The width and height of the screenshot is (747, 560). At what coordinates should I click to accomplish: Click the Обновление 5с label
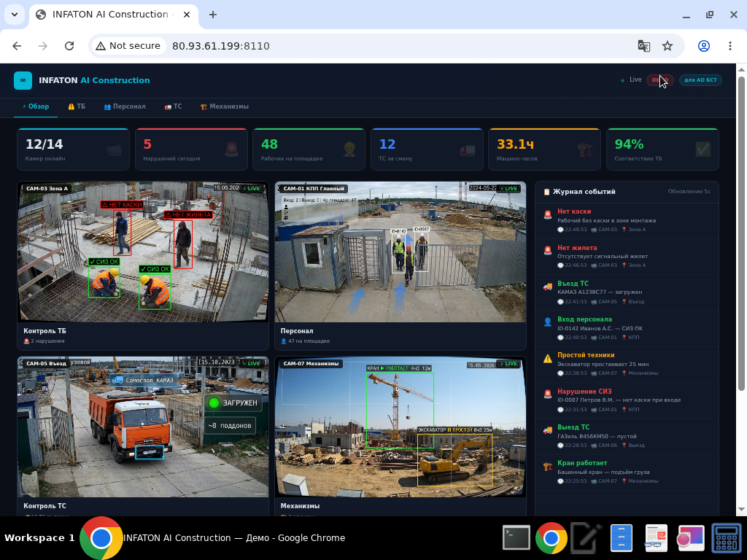(x=689, y=192)
